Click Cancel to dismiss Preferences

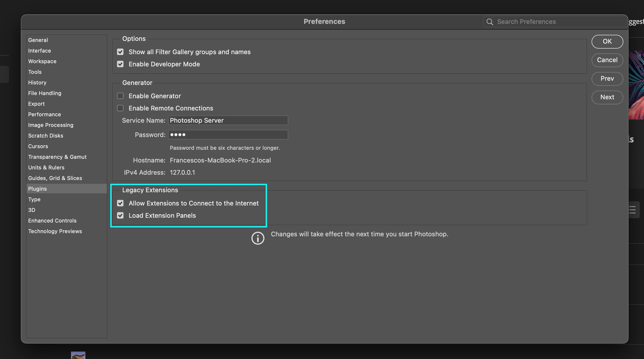[607, 60]
